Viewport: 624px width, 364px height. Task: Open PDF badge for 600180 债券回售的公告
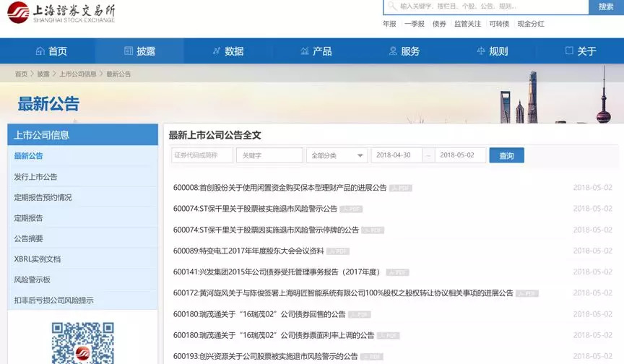(360, 315)
